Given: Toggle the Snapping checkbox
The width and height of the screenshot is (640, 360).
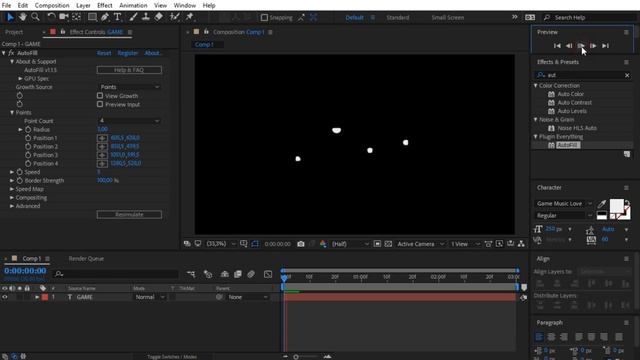Looking at the screenshot, I should point(264,18).
